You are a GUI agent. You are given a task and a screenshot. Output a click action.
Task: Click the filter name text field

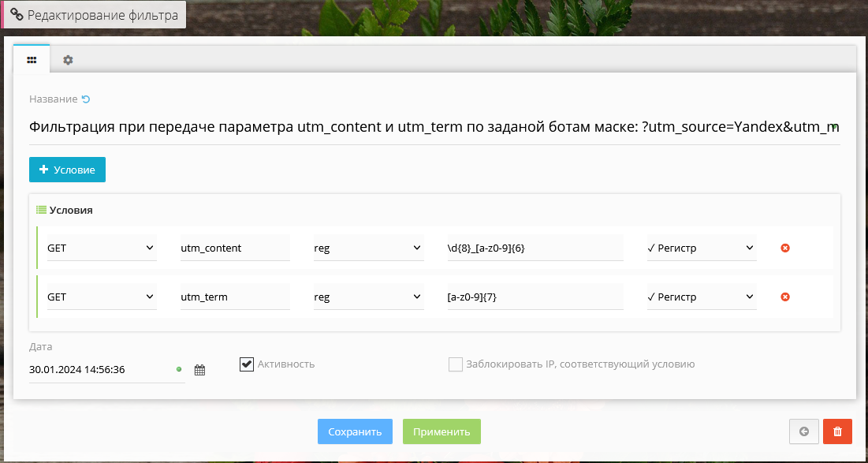[434, 127]
